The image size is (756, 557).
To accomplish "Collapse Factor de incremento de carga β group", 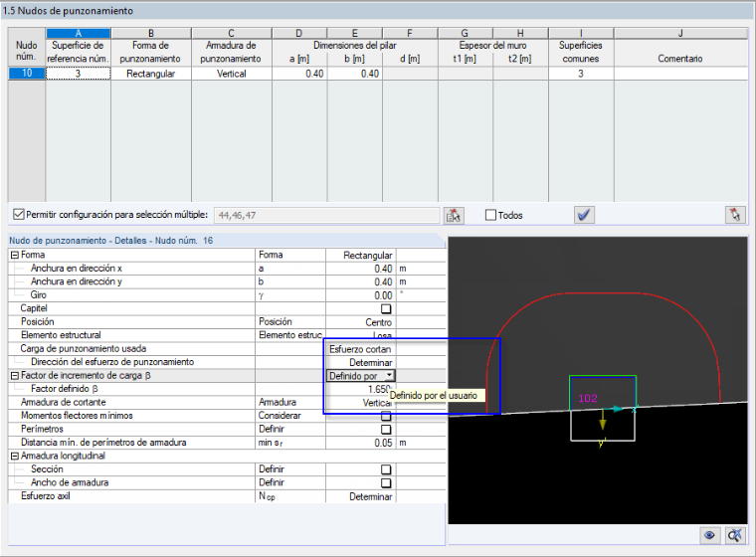I will tap(15, 376).
